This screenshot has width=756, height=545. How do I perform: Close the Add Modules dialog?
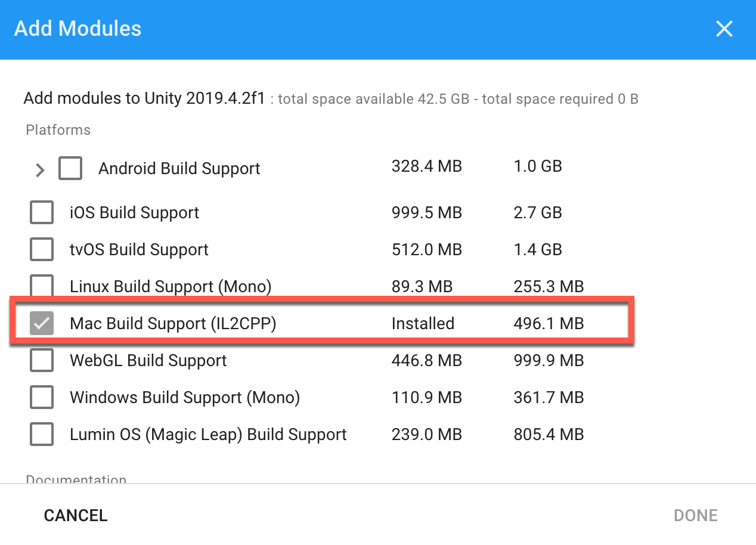click(724, 29)
